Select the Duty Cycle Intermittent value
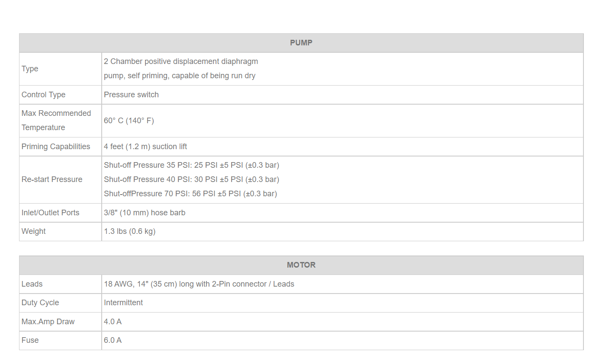Screen dimensions: 596x364 pos(123,303)
